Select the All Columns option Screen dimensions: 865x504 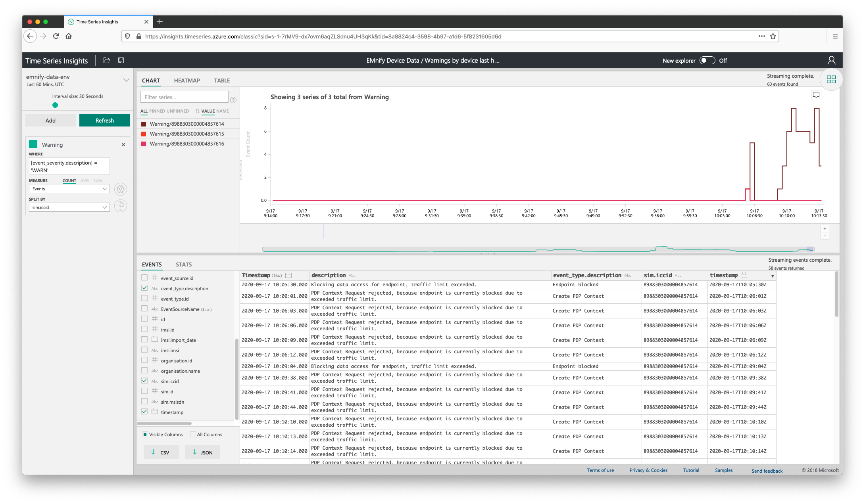(193, 435)
